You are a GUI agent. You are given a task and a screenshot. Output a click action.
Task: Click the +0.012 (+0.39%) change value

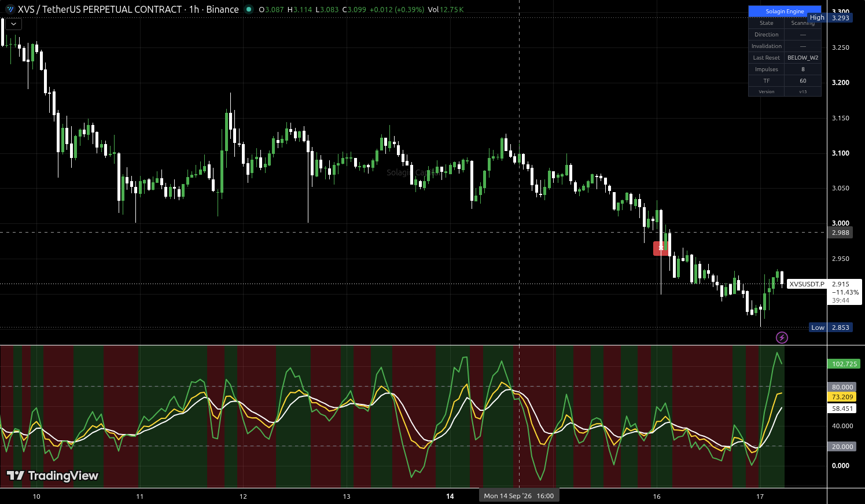click(396, 10)
